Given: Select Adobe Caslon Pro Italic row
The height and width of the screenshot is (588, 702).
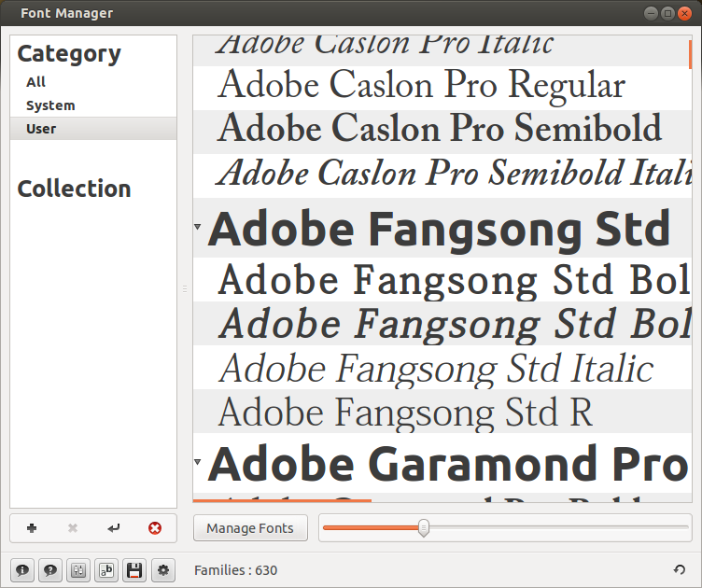Looking at the screenshot, I should pyautogui.click(x=441, y=50).
